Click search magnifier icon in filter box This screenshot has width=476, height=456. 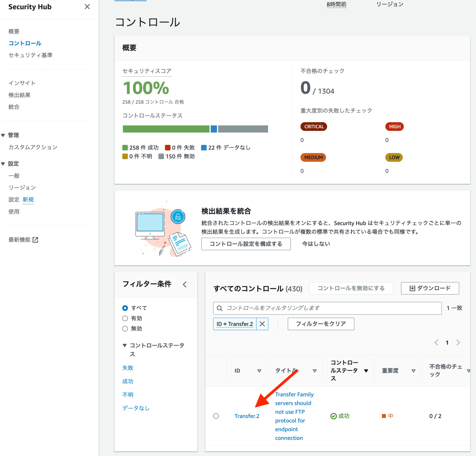click(219, 308)
